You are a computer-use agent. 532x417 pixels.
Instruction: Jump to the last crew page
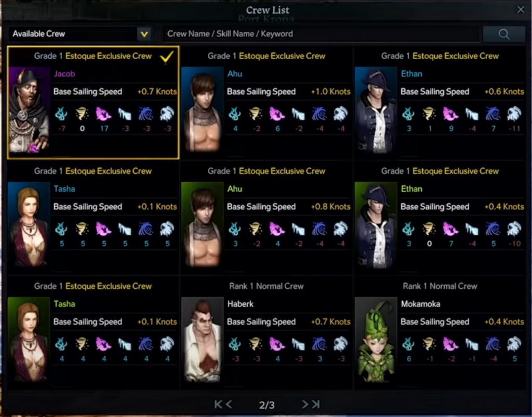[x=316, y=404]
